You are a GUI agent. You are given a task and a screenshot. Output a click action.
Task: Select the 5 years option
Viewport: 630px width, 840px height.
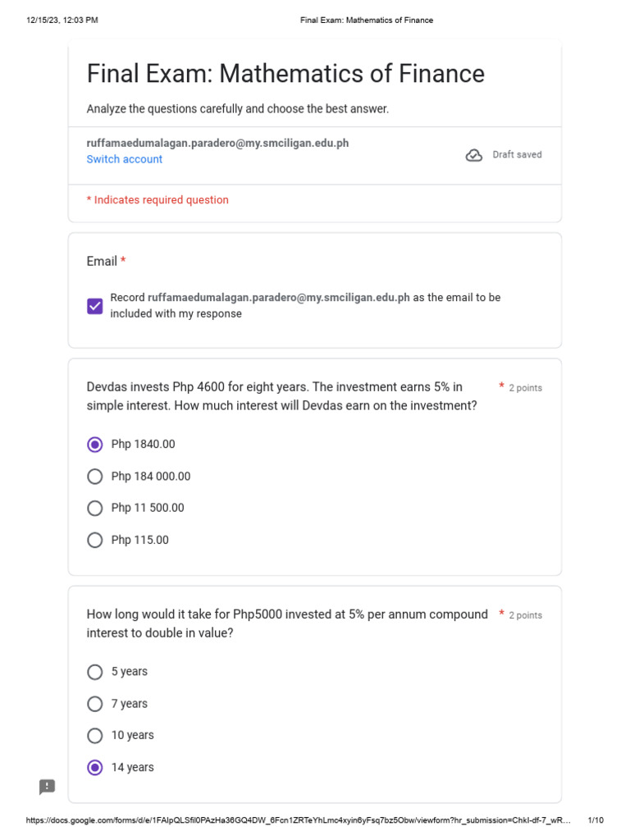click(95, 672)
